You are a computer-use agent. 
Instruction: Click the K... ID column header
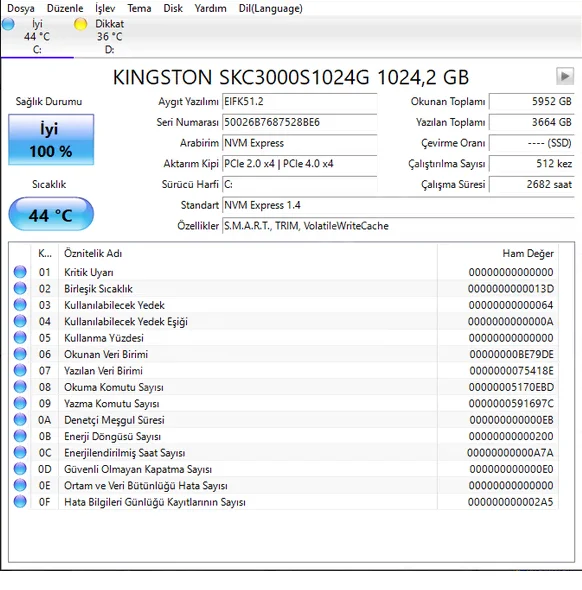(x=44, y=253)
